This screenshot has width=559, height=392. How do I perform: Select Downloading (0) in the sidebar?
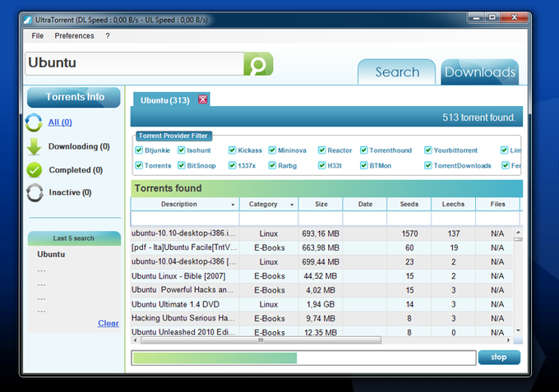pyautogui.click(x=79, y=146)
